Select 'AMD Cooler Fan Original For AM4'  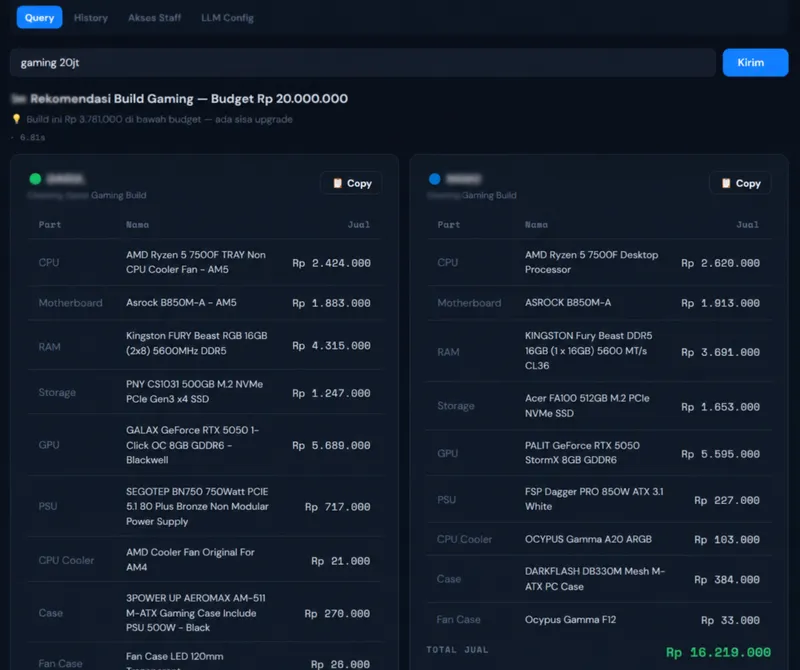click(x=190, y=560)
